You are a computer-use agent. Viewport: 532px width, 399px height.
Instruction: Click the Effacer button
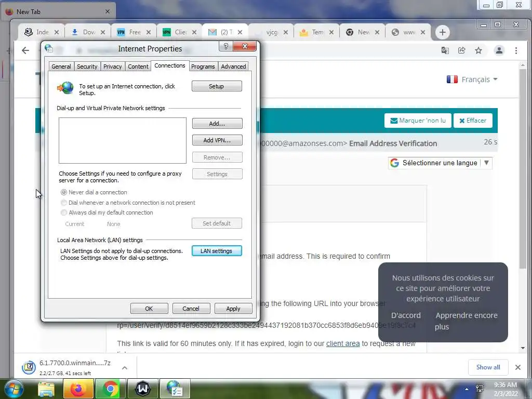point(473,121)
